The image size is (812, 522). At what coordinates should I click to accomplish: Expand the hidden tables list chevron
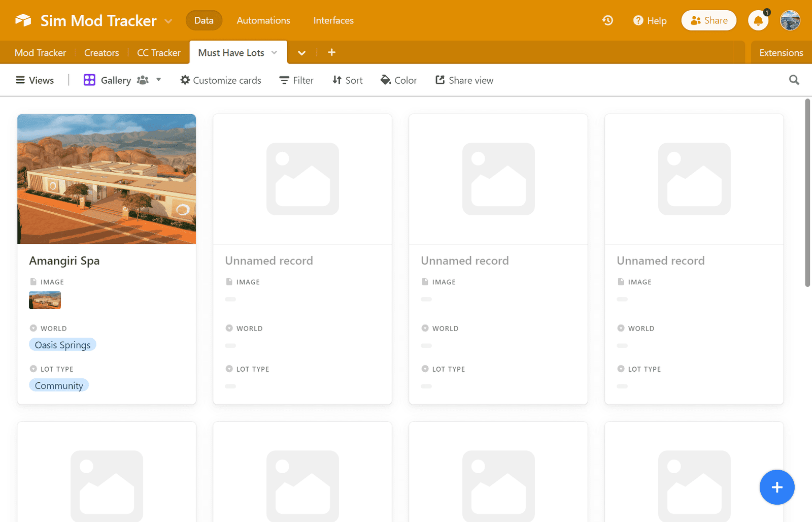(301, 53)
